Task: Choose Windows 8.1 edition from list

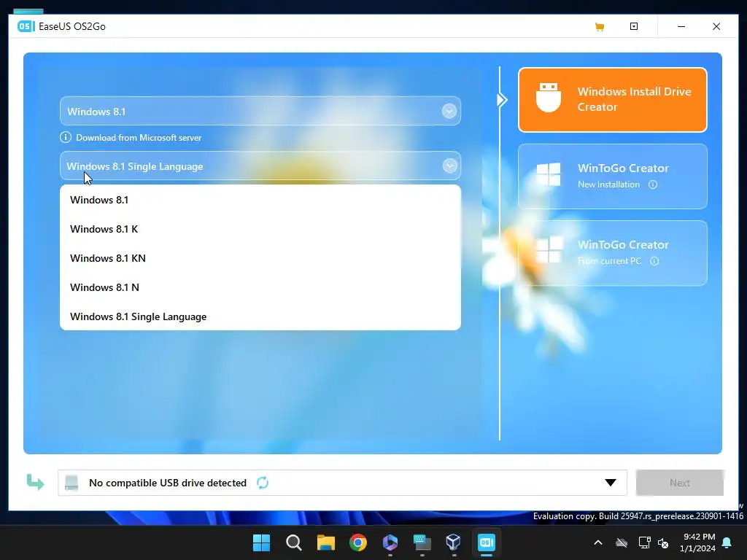Action: tap(260, 200)
